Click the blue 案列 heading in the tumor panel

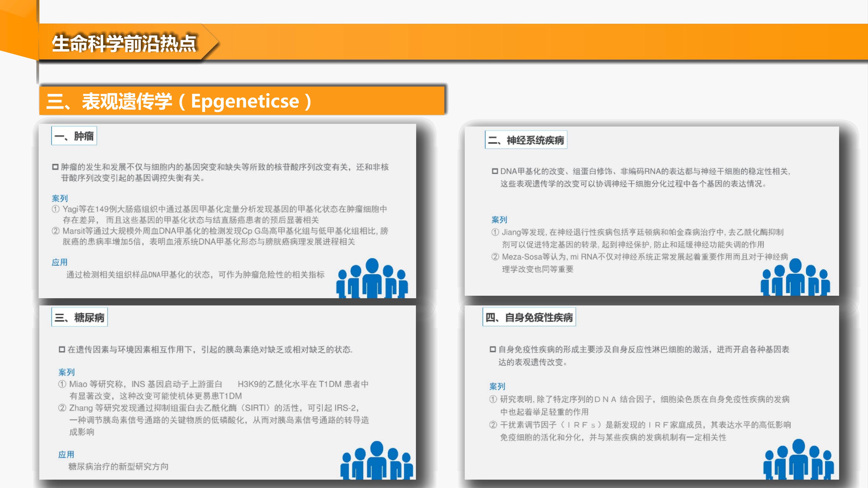[60, 198]
